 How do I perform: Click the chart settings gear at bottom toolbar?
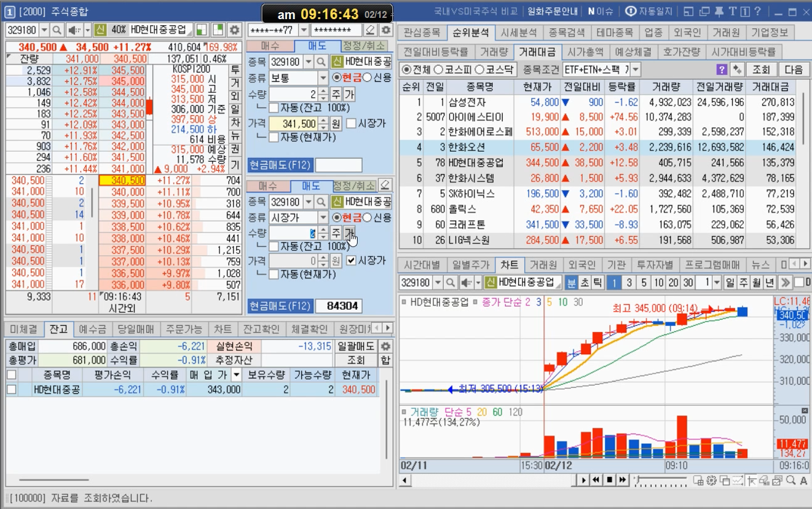coord(712,480)
